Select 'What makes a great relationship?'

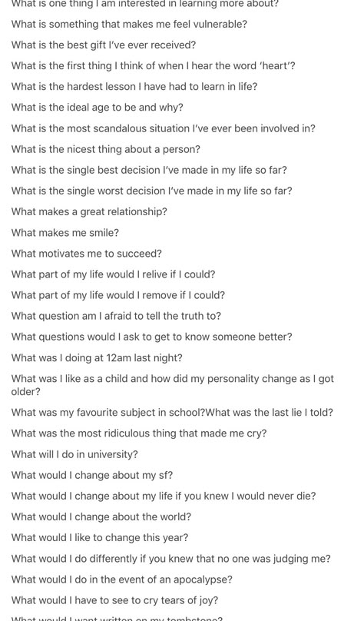point(89,211)
